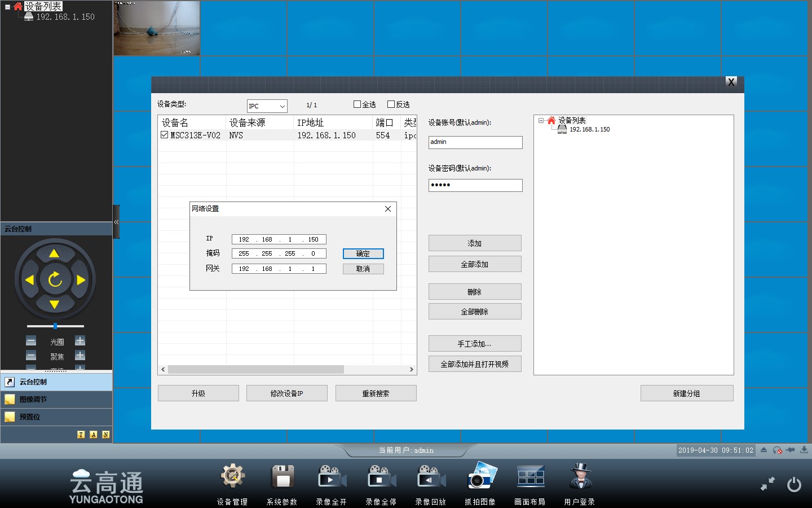Click the 系统参数 system settings icon
Image resolution: width=812 pixels, height=508 pixels.
tap(282, 478)
